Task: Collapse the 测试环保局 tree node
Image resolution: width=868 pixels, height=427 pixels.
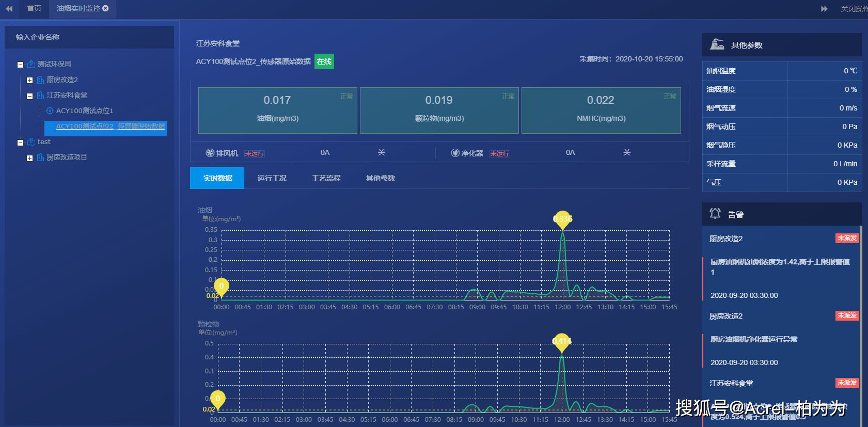Action: coord(21,65)
